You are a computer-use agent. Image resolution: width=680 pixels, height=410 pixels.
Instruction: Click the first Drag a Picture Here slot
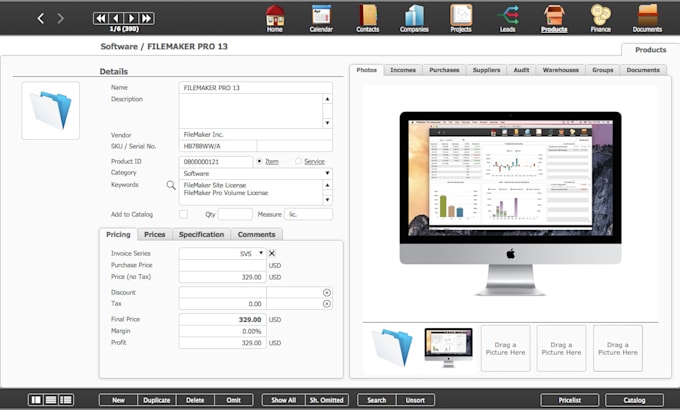505,348
